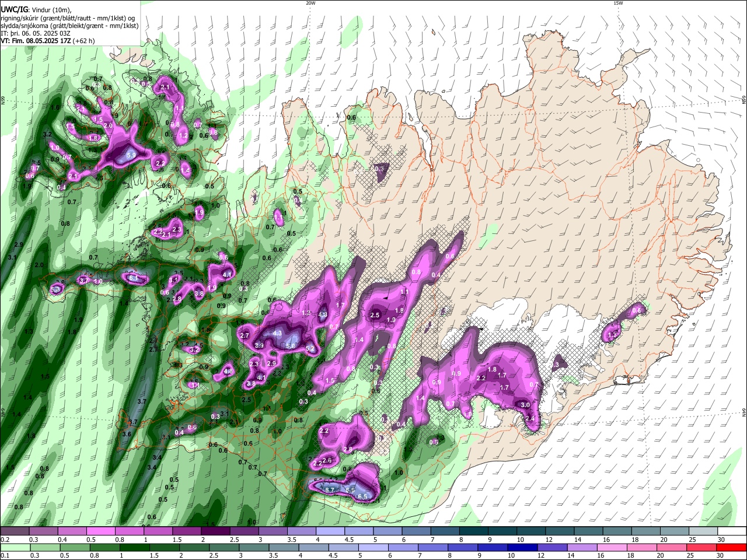Image resolution: width=747 pixels, height=560 pixels.
Task: Pick the dark teal 9 snow legend swatch
Action: [502, 531]
